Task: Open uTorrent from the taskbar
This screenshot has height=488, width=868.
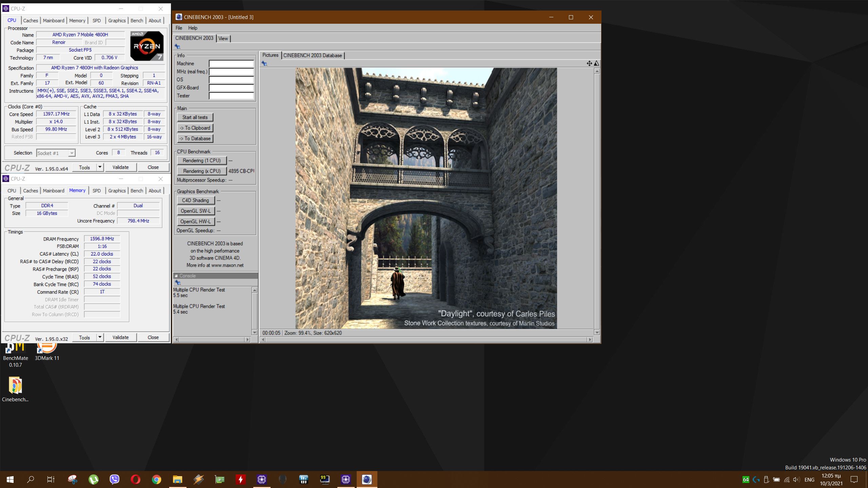Action: tap(93, 480)
